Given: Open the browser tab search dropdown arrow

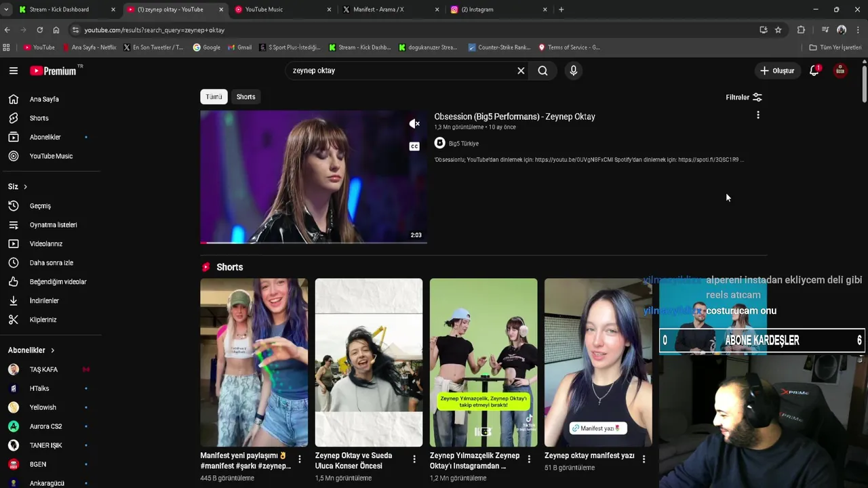Looking at the screenshot, I should [6, 9].
